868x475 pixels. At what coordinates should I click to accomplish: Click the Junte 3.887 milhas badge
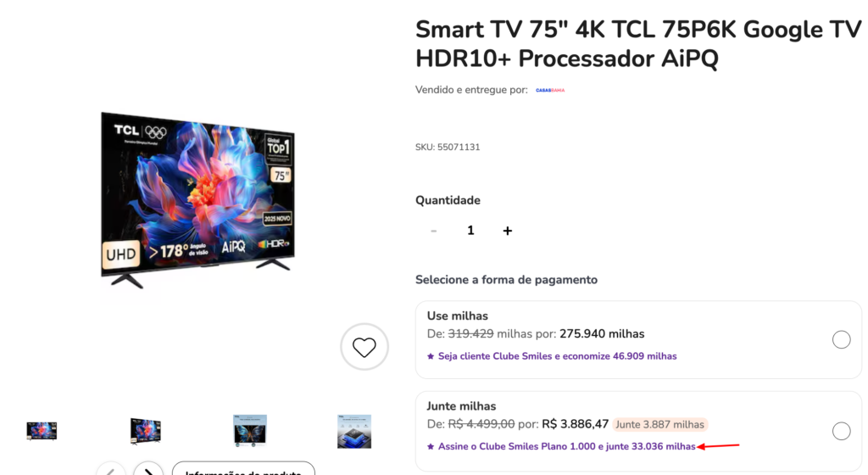[659, 425]
